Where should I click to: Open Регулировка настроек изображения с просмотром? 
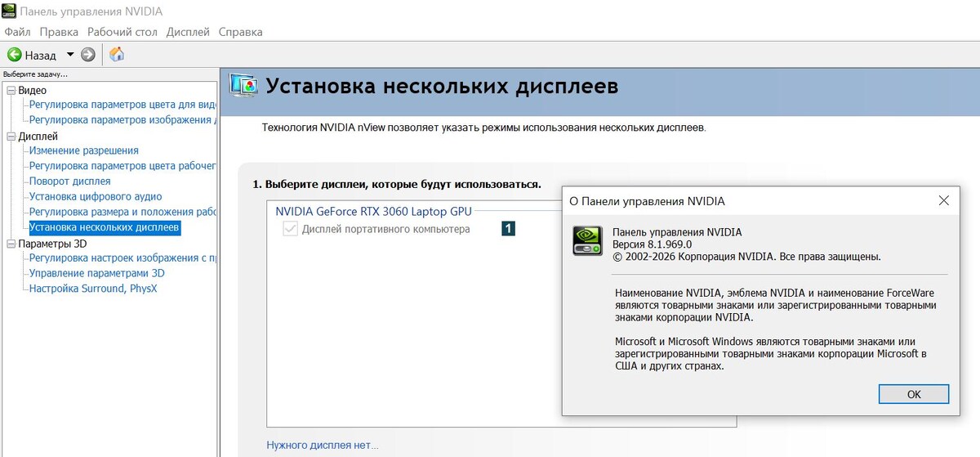122,258
